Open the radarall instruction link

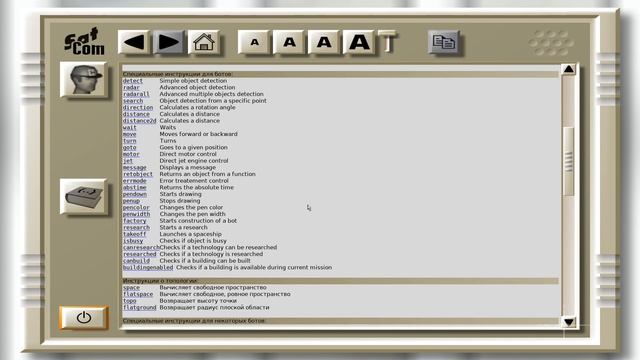point(136,94)
